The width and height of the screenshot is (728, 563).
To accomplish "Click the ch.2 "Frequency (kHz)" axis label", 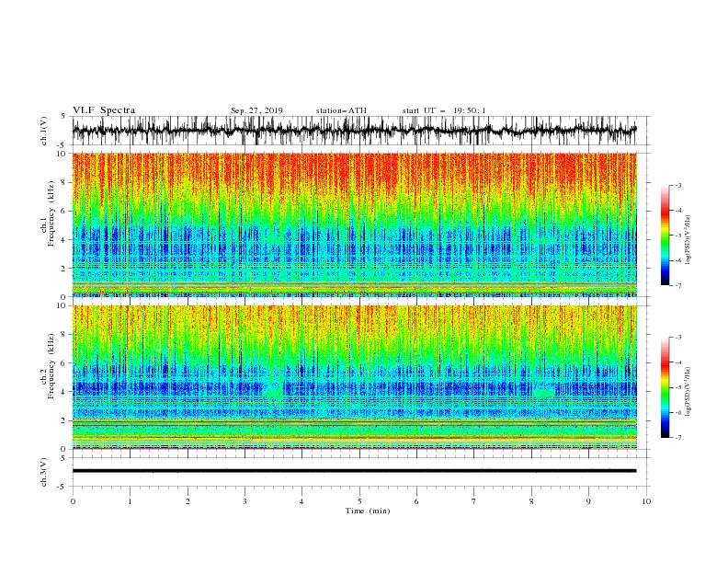I will [x=50, y=366].
